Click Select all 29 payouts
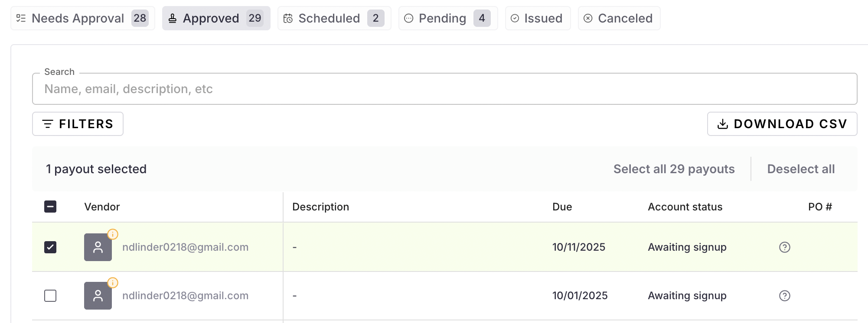Image resolution: width=868 pixels, height=323 pixels. (x=674, y=169)
